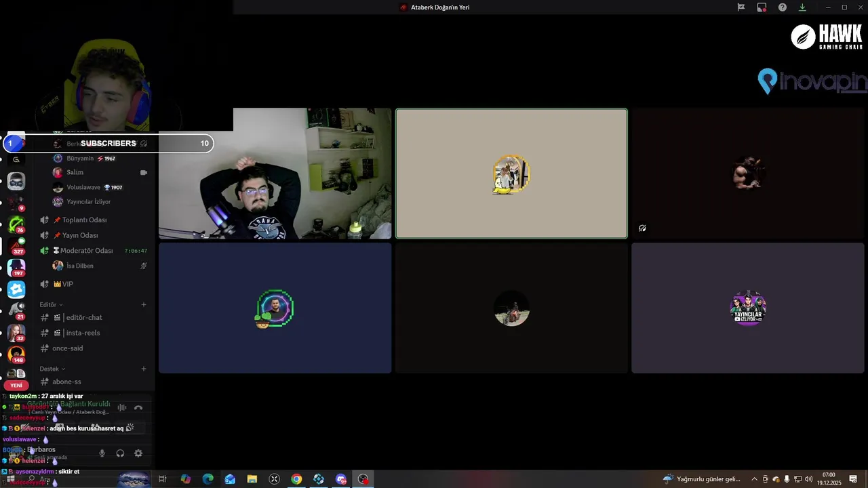Open the taskbar clock showing 07:00
868x488 pixels.
coord(829,479)
